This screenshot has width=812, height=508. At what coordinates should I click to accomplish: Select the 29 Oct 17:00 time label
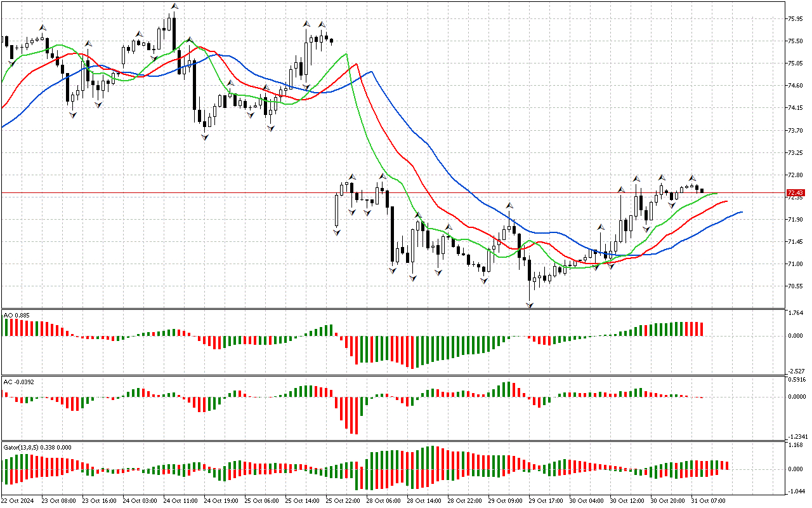[x=546, y=501]
